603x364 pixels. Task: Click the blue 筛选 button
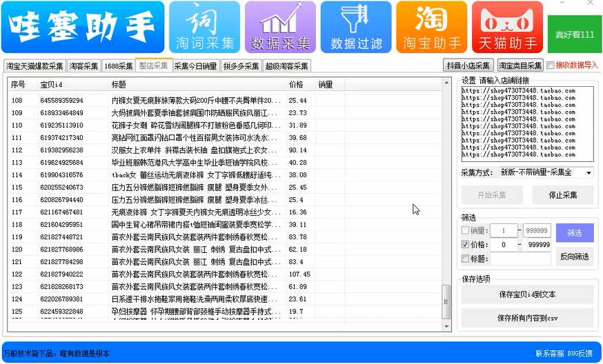[x=575, y=233]
